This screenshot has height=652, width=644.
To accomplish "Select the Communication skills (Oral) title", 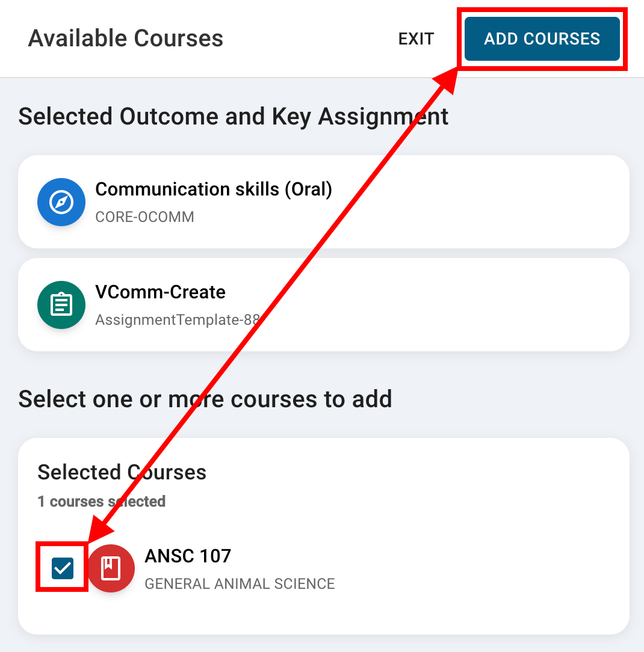I will point(214,189).
